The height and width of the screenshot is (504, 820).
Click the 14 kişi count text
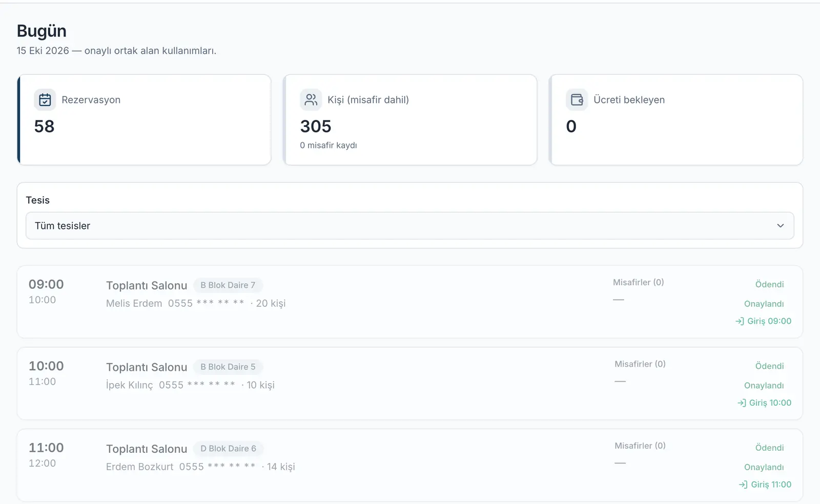[281, 467]
